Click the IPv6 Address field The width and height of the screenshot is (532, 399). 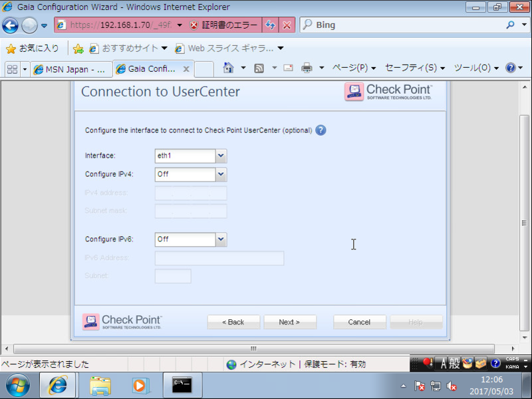(x=219, y=258)
